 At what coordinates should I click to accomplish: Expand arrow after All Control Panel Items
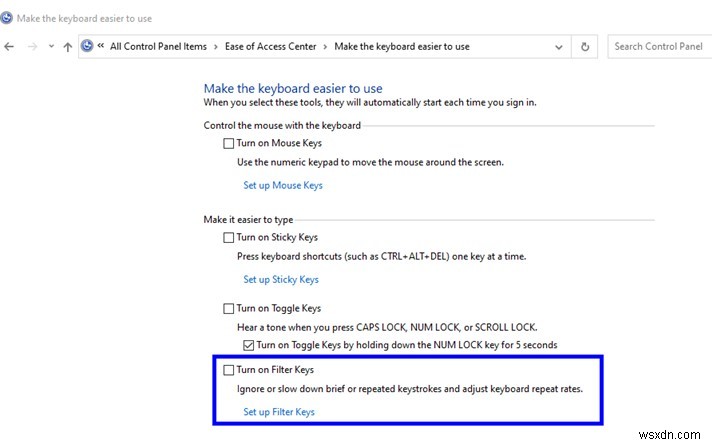216,47
